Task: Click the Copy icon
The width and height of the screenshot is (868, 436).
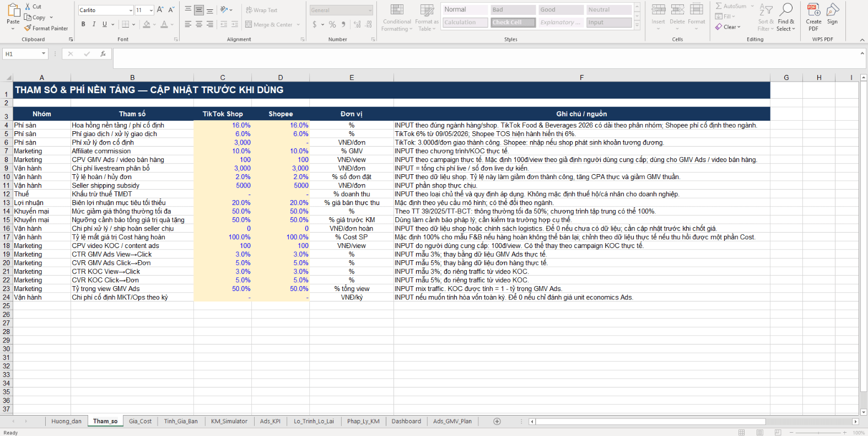Action: [28, 18]
